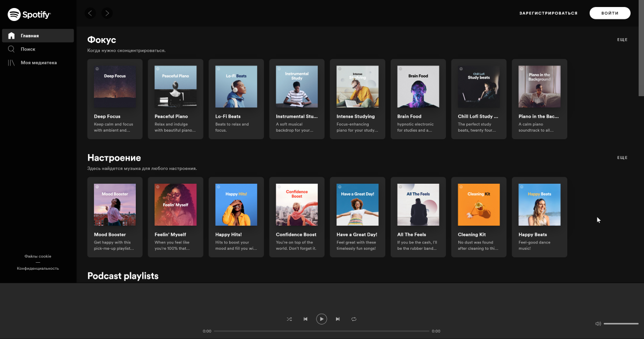The width and height of the screenshot is (644, 339).
Task: Click the volume speaker icon
Action: click(597, 323)
